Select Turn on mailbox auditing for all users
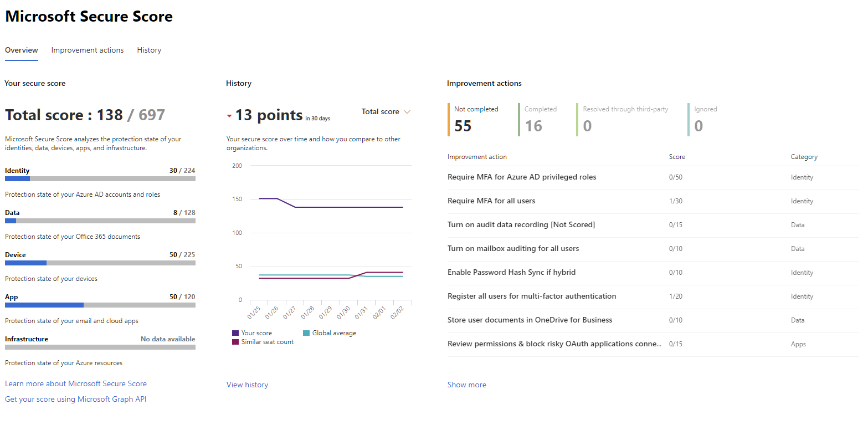Image resolution: width=868 pixels, height=430 pixels. tap(513, 248)
